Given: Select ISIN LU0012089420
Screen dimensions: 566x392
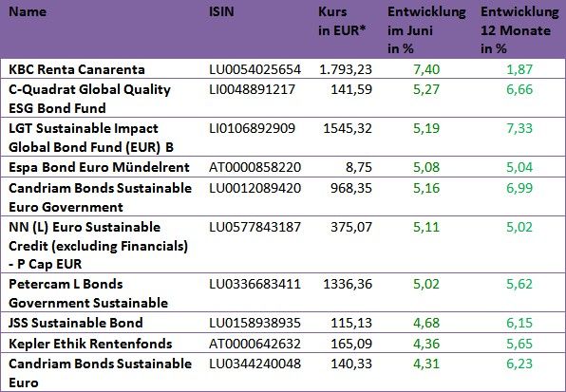Looking at the screenshot, I should [255, 188].
